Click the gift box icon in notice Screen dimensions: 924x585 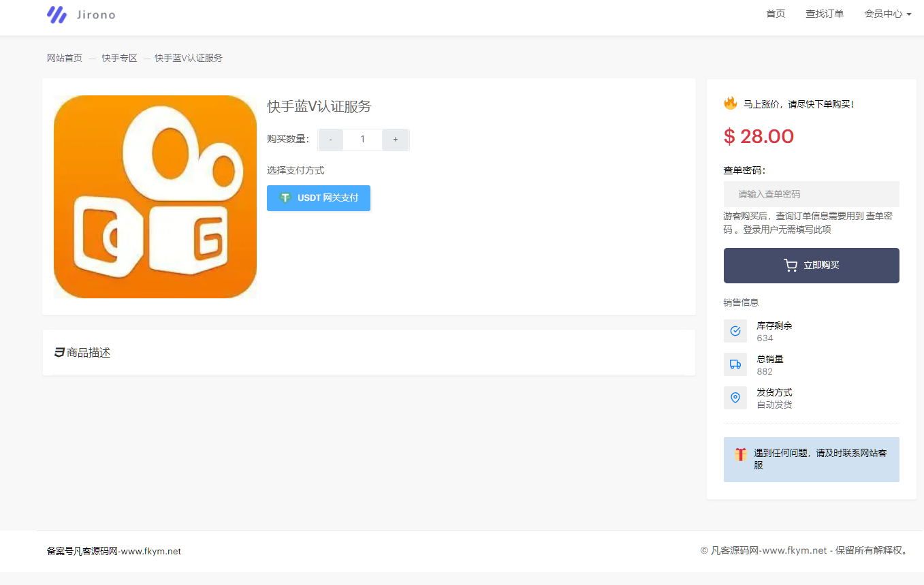click(x=741, y=454)
